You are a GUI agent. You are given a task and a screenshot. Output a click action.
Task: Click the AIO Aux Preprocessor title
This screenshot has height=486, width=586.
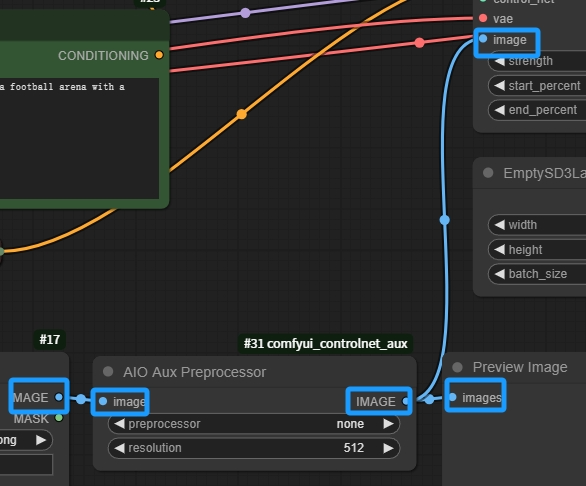(x=194, y=372)
